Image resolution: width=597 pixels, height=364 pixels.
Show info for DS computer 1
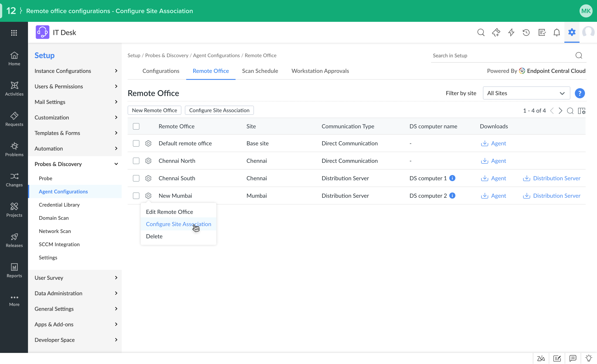[x=452, y=178]
